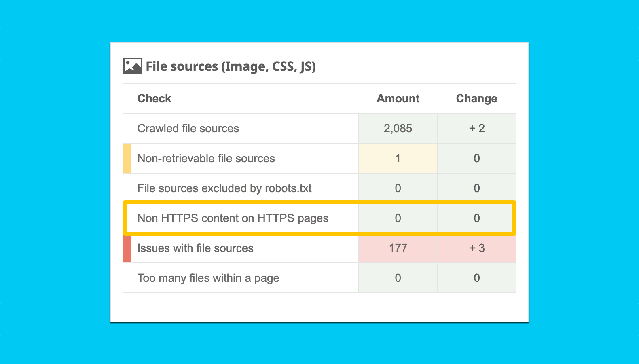
Task: Click the image icon beside File sources title
Action: click(x=132, y=66)
